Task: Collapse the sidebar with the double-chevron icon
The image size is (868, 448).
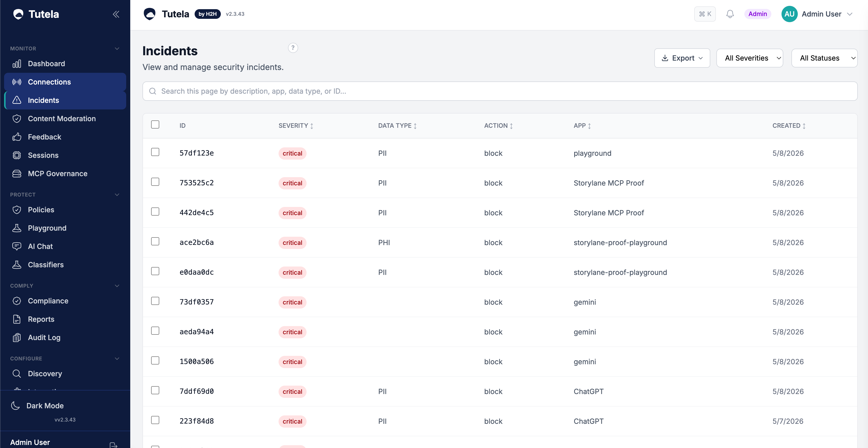Action: pyautogui.click(x=116, y=14)
